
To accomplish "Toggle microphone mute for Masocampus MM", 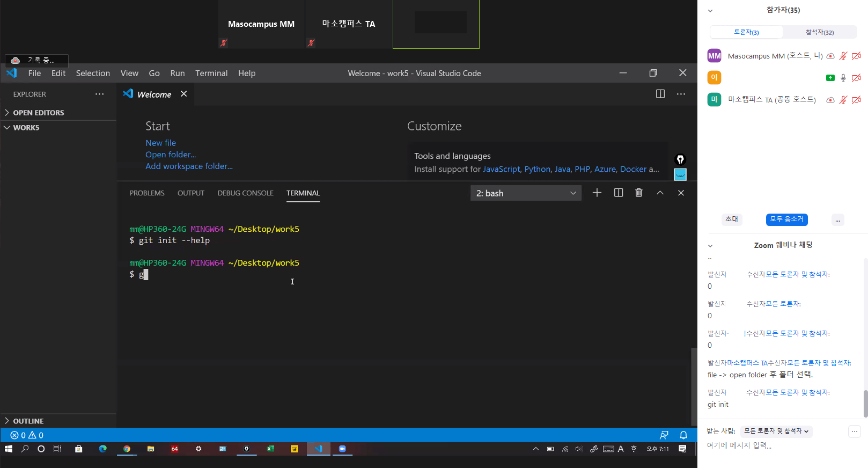I will coord(843,56).
